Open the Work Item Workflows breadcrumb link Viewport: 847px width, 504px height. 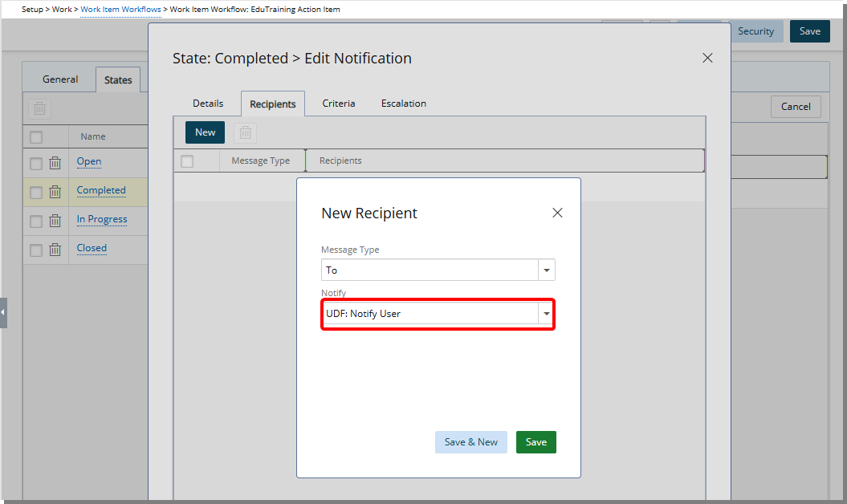point(120,9)
